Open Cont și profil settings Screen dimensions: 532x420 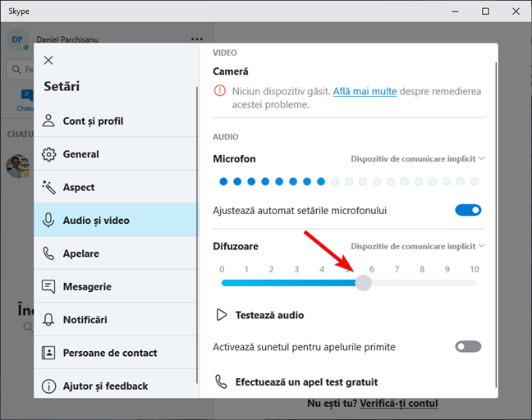[116, 121]
